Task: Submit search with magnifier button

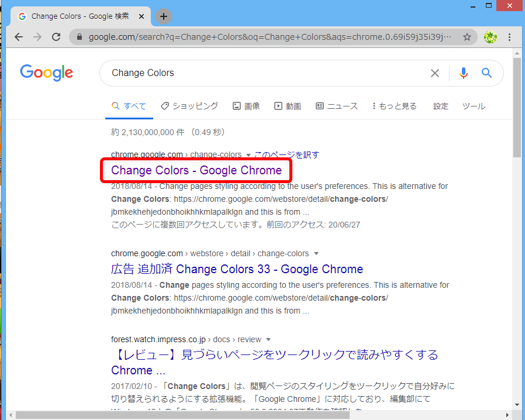Action: tap(486, 73)
